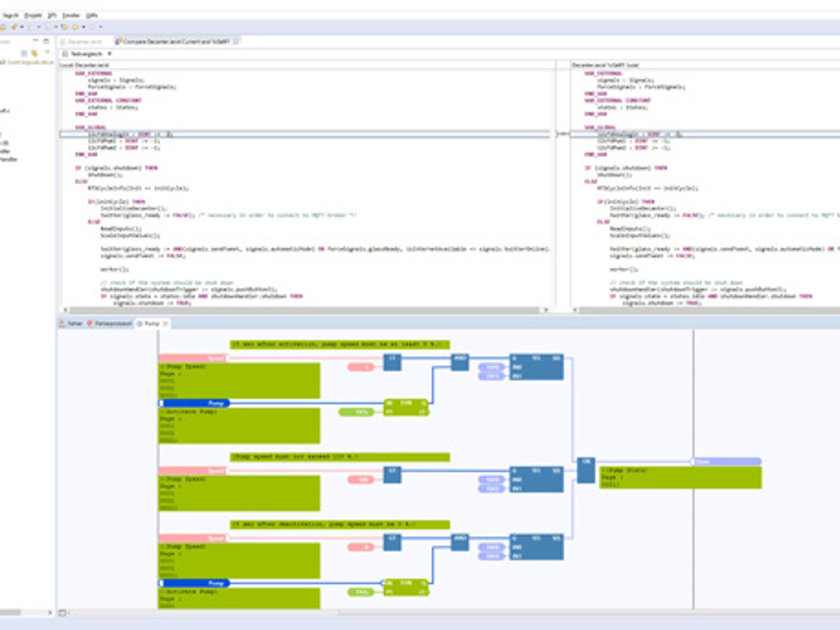Click the build hammer toolbar icon
This screenshot has width=840, height=630.
pyautogui.click(x=14, y=27)
